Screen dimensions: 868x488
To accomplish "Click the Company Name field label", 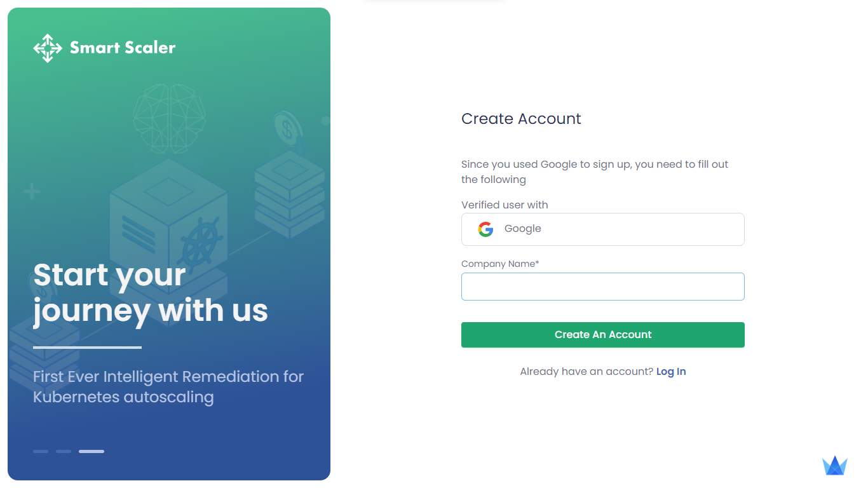I will (x=500, y=264).
